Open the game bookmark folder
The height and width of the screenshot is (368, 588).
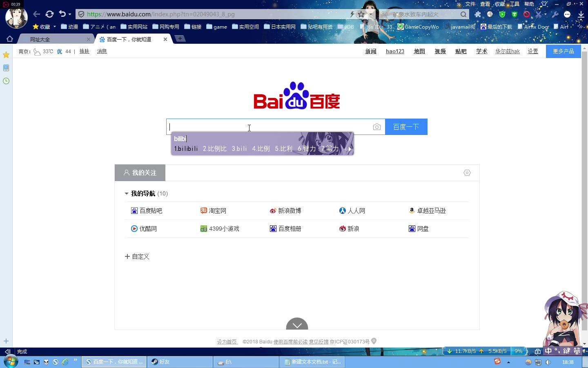click(217, 27)
